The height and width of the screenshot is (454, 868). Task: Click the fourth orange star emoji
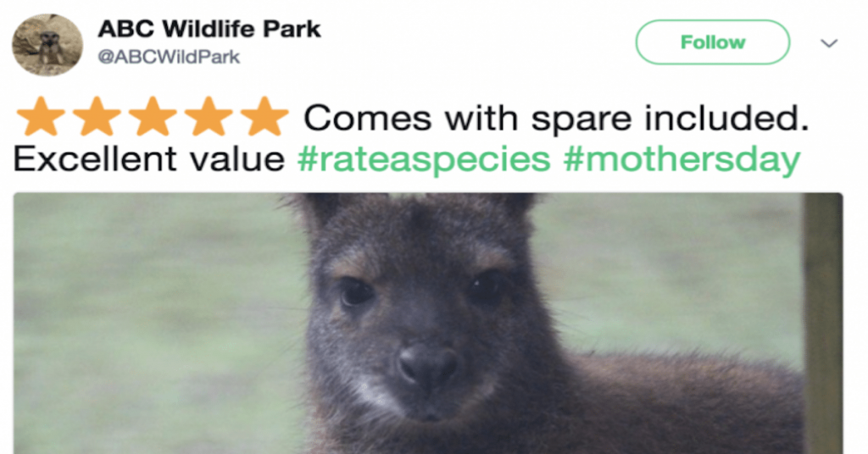(209, 117)
